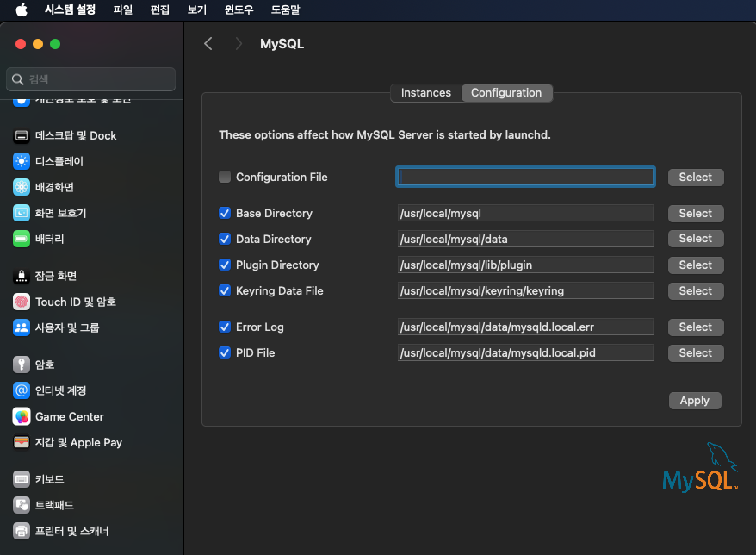Click the Game Center colorful icon

click(x=22, y=416)
